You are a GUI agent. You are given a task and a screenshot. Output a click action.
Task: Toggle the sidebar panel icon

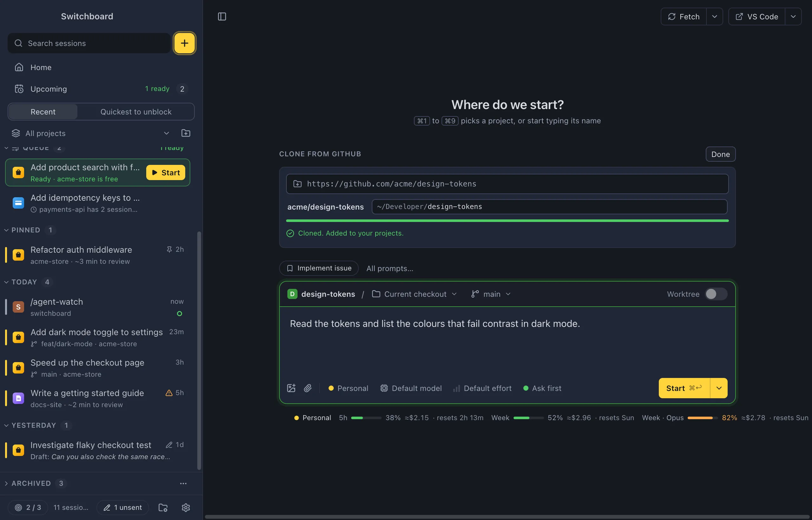click(222, 16)
